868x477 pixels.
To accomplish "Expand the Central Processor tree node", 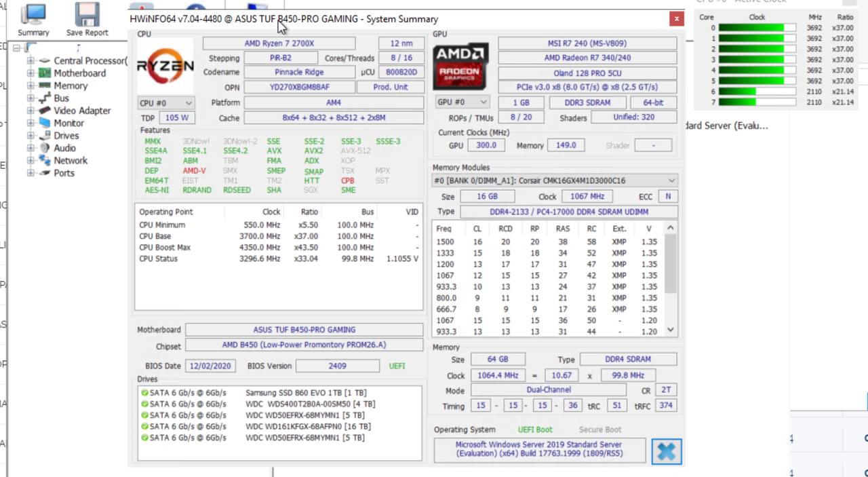I will [31, 60].
